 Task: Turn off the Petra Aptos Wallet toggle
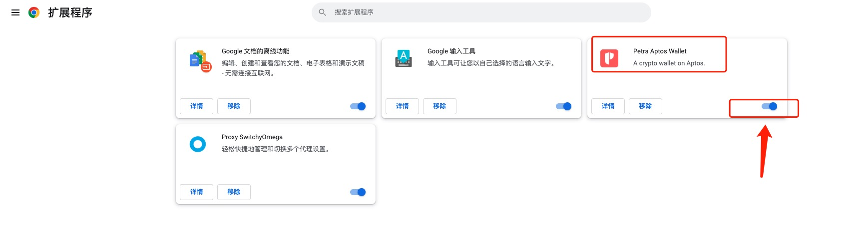pyautogui.click(x=770, y=106)
